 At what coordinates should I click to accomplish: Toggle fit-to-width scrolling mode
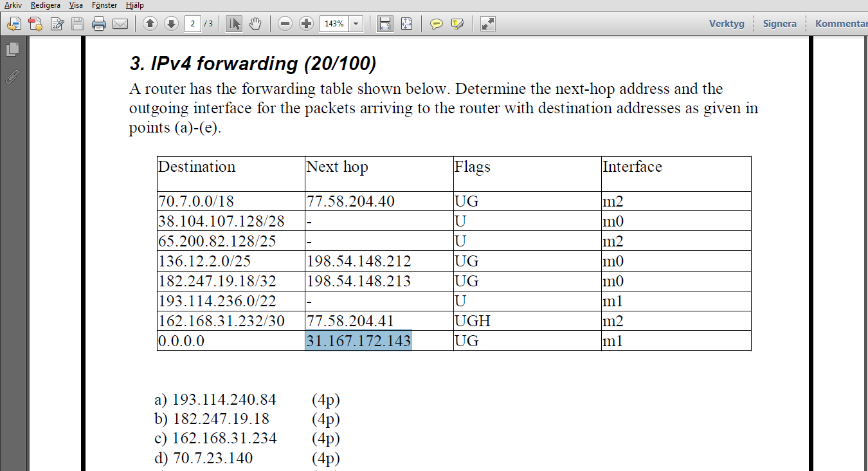(x=385, y=24)
